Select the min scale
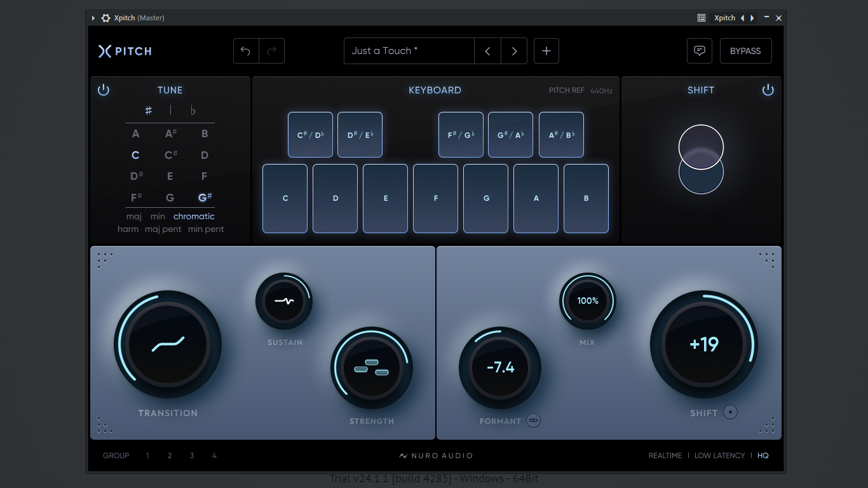 tap(158, 216)
